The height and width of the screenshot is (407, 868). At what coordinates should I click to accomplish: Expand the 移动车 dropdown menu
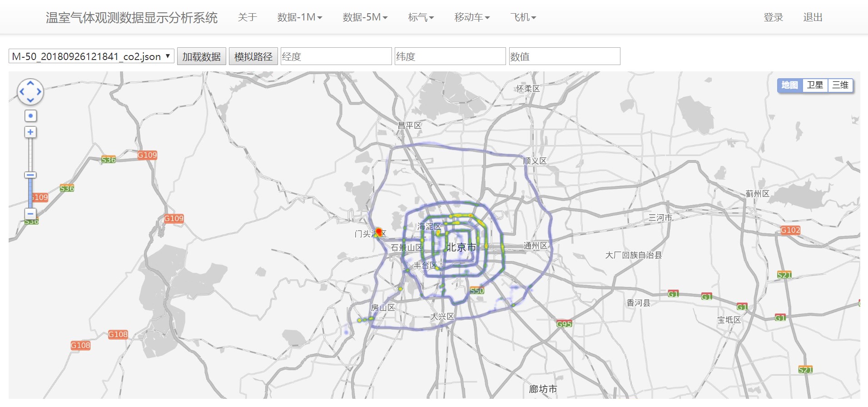tap(472, 17)
